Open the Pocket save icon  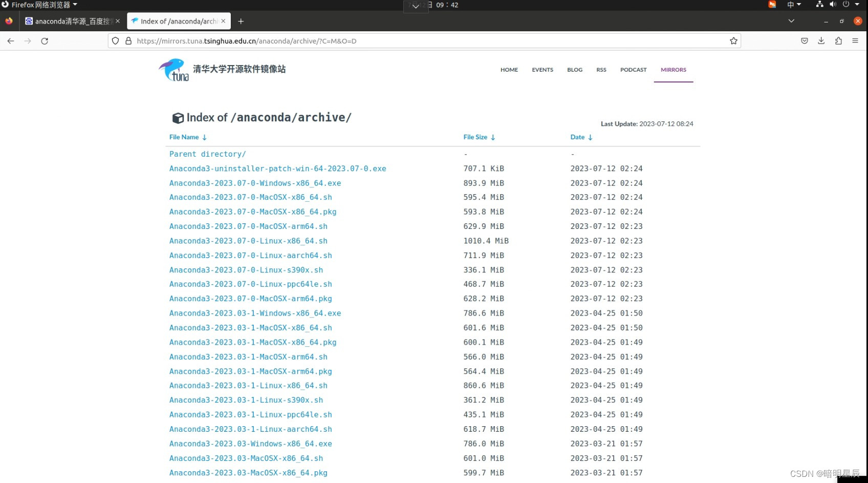[805, 41]
